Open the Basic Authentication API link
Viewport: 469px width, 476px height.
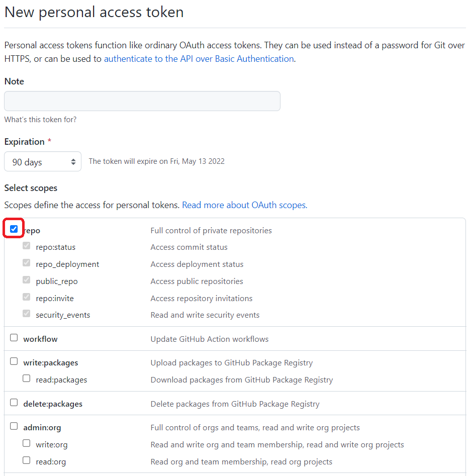click(199, 59)
